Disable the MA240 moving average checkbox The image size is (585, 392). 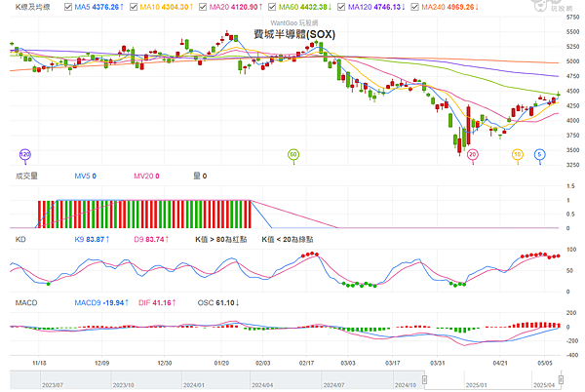[x=414, y=7]
